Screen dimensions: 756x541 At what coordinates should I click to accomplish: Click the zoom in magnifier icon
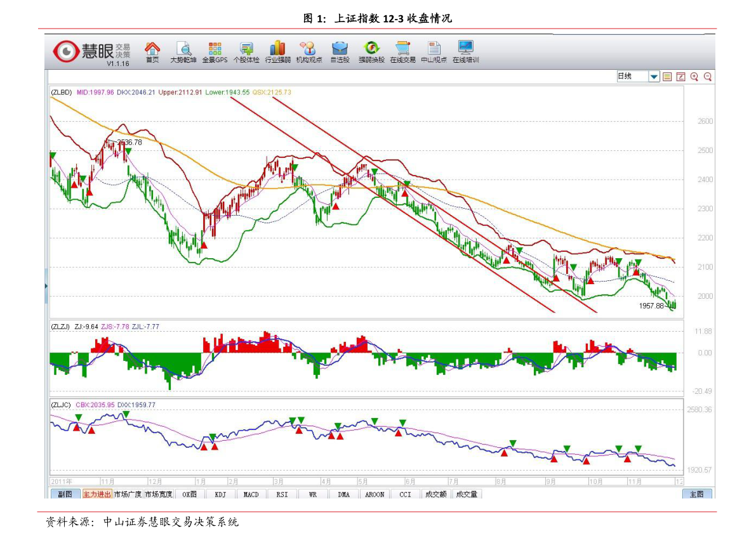(x=694, y=77)
